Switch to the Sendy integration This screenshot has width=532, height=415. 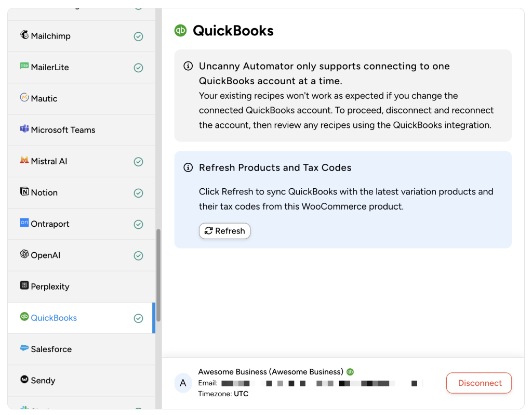(44, 380)
